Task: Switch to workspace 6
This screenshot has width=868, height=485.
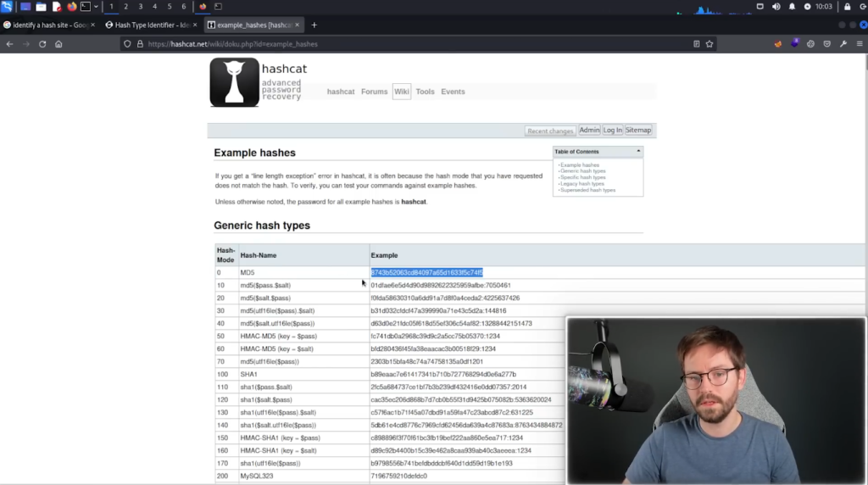Action: click(x=184, y=7)
